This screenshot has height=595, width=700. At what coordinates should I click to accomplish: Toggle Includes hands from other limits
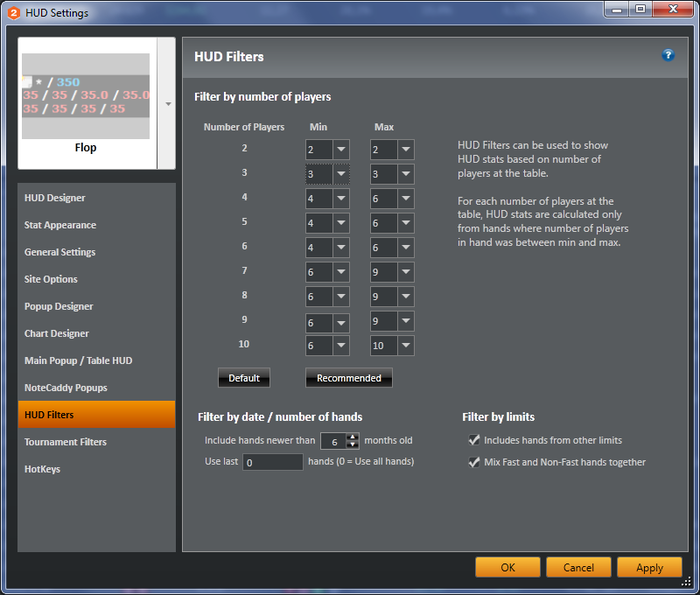point(474,440)
